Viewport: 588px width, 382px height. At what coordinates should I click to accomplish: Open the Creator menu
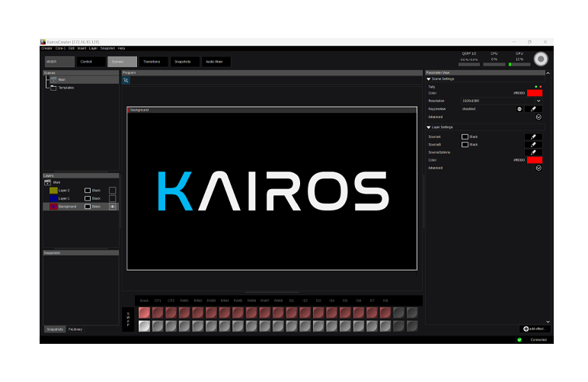tap(46, 48)
